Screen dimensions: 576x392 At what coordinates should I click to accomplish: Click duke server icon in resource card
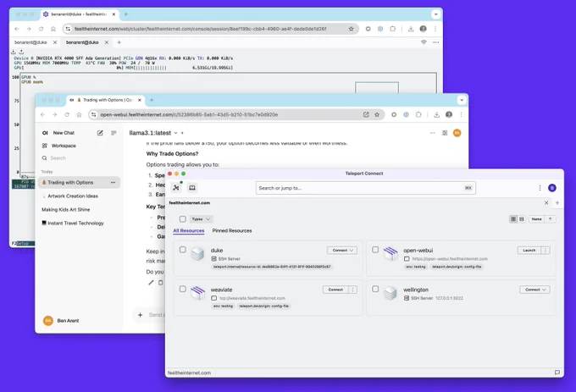click(x=197, y=254)
